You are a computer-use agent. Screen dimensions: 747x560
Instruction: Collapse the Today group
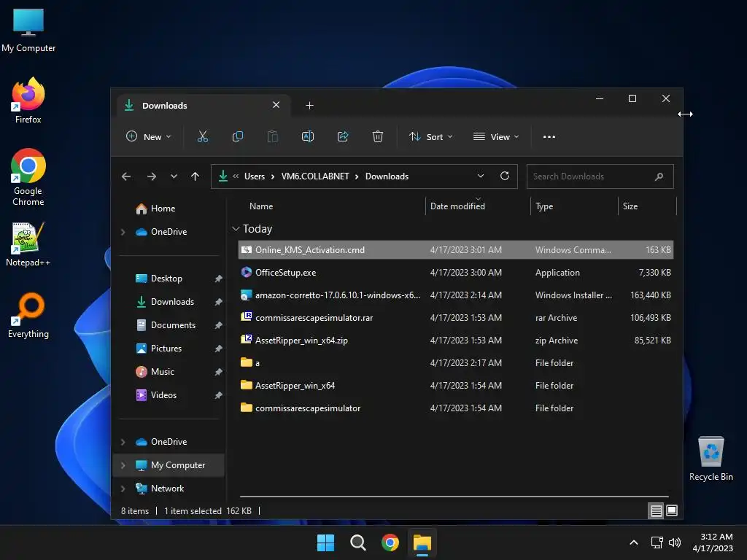236,229
